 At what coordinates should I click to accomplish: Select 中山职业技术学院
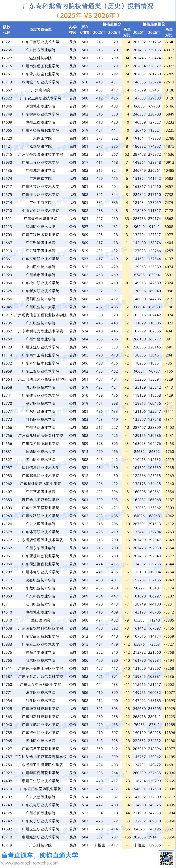tap(40, 267)
